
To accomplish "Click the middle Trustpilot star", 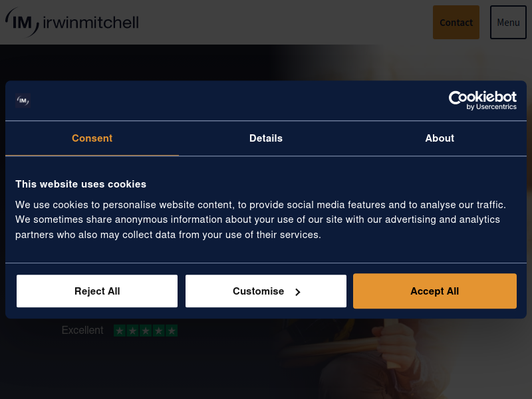I will click(146, 331).
